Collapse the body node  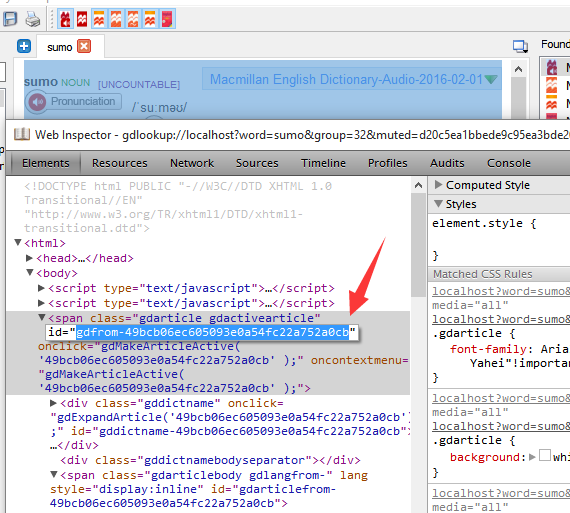tap(30, 272)
